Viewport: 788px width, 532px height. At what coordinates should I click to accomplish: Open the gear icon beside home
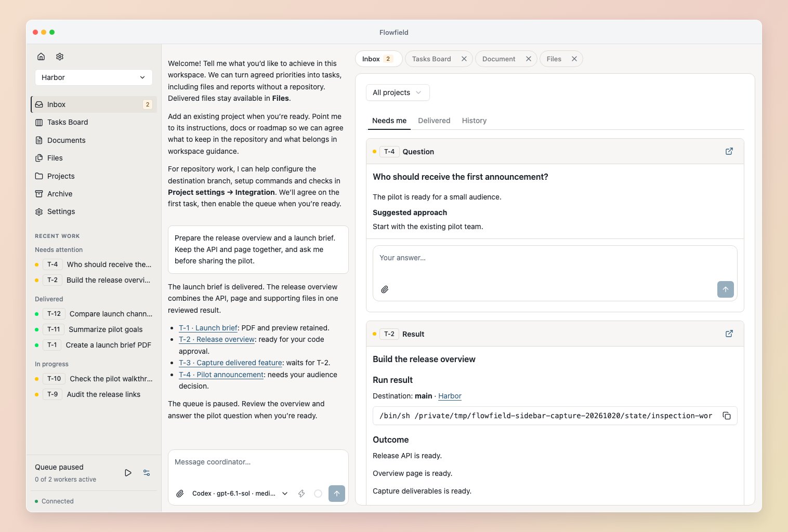(60, 57)
